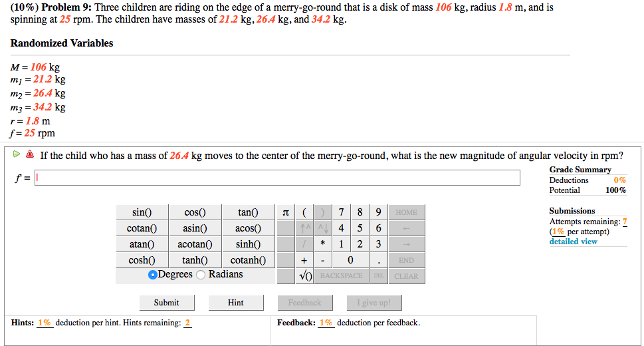Screen dimensions: 644x346
Task: Insert the sin() function
Action: (142, 212)
